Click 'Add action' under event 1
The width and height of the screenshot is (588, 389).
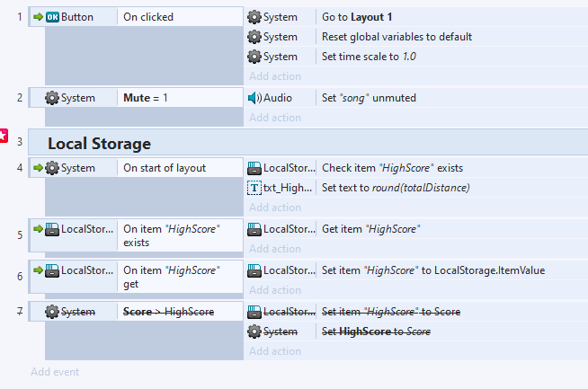pos(275,76)
